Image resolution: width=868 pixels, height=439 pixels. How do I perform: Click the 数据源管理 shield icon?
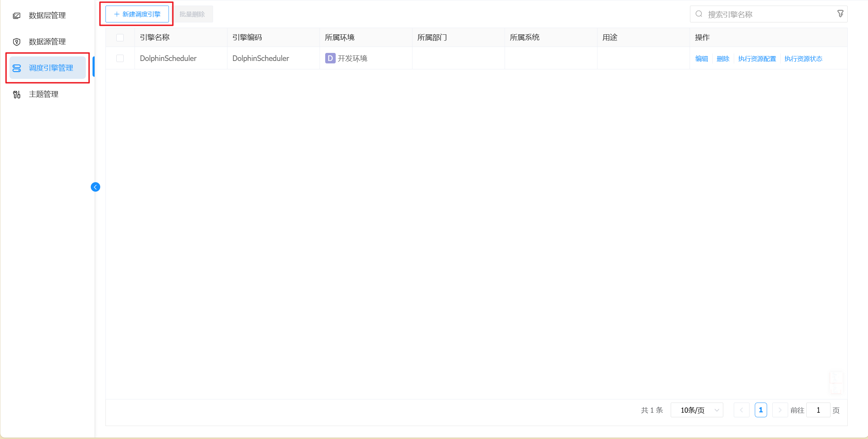point(16,42)
